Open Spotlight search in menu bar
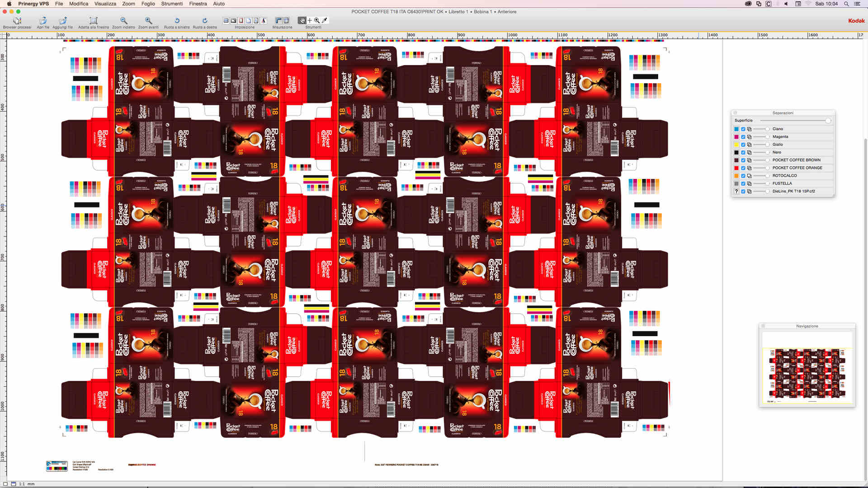868x488 pixels. [x=846, y=4]
